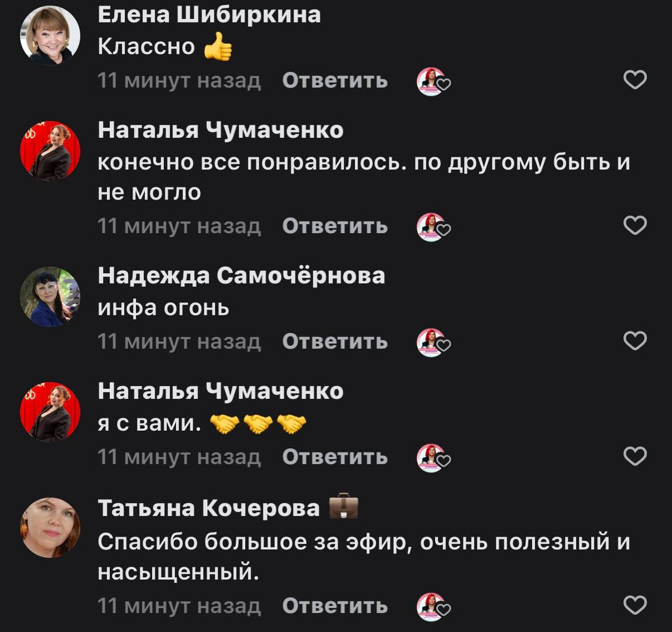Open Татьяна Кочерова's name link
Image resolution: width=672 pixels, height=632 pixels.
[x=209, y=508]
